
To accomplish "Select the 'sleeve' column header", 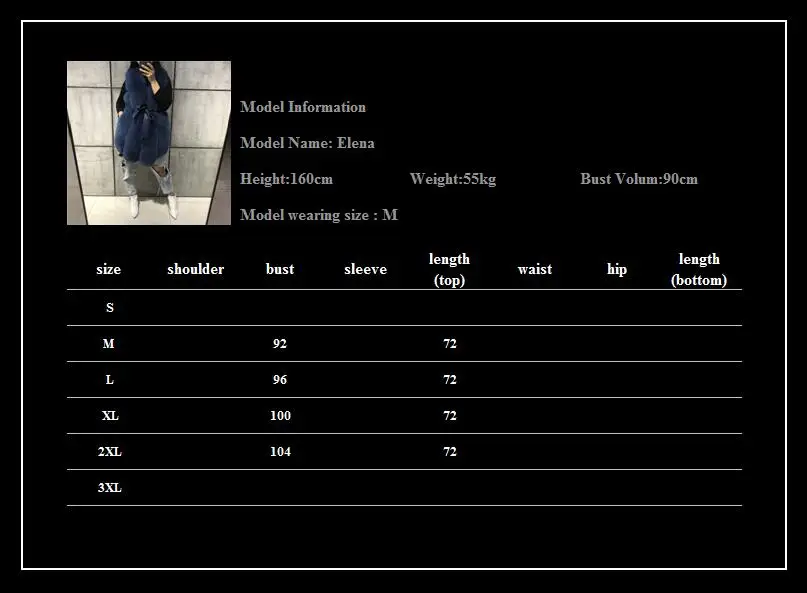I will point(365,269).
